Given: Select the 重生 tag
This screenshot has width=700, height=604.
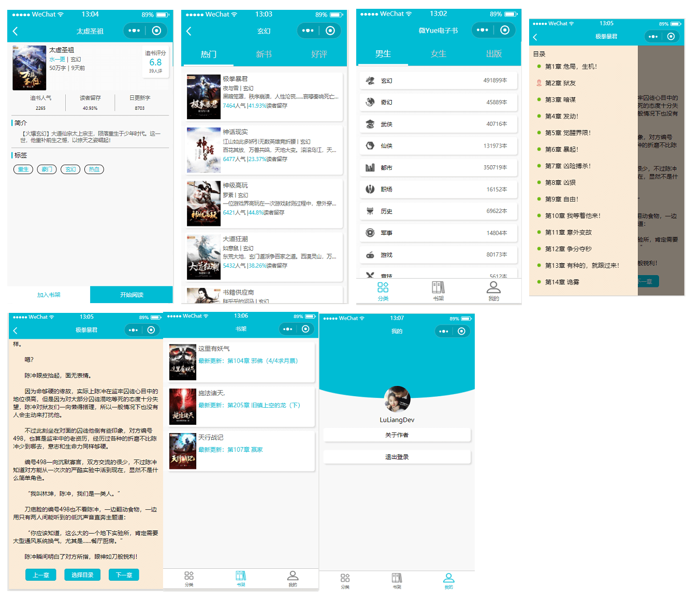Looking at the screenshot, I should point(23,169).
